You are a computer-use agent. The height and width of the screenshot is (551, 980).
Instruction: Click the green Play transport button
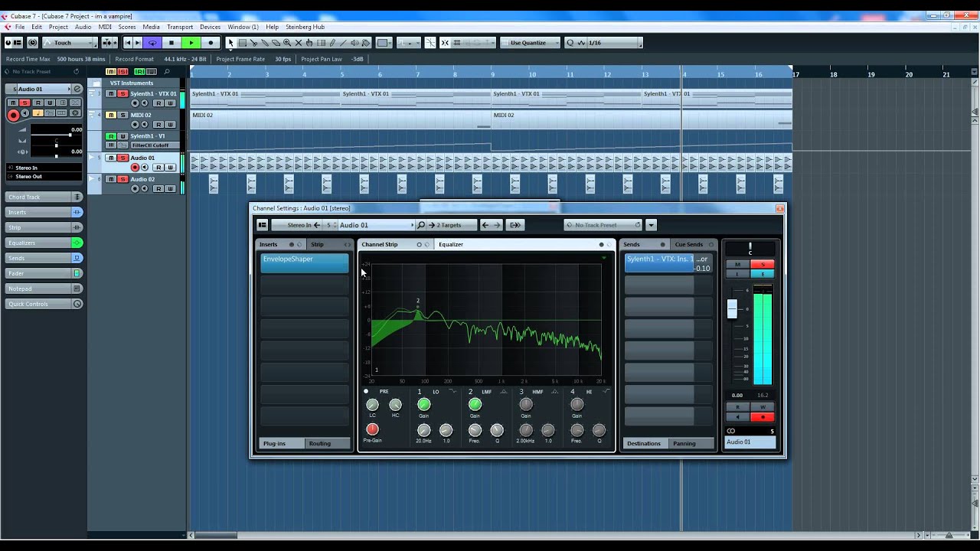pyautogui.click(x=191, y=43)
